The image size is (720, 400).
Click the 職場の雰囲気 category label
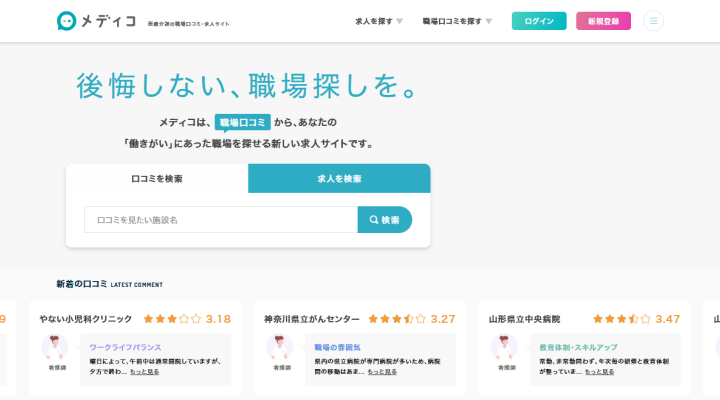pyautogui.click(x=338, y=348)
